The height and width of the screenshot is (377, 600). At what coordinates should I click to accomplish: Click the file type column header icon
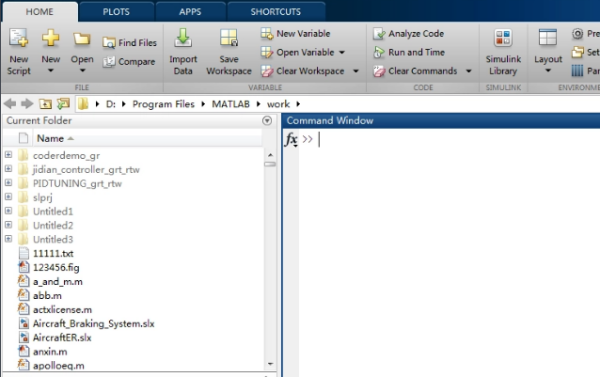(23, 138)
